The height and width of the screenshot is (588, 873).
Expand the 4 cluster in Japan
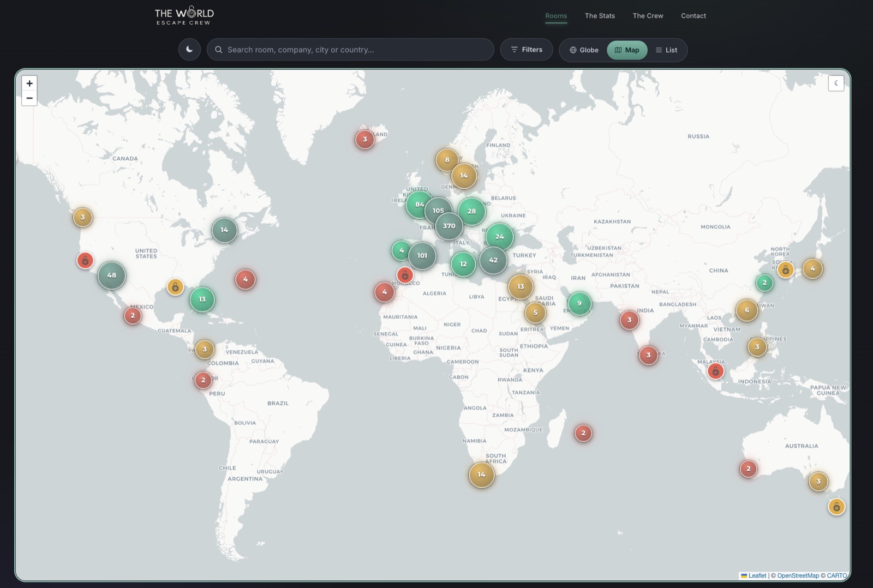[812, 268]
